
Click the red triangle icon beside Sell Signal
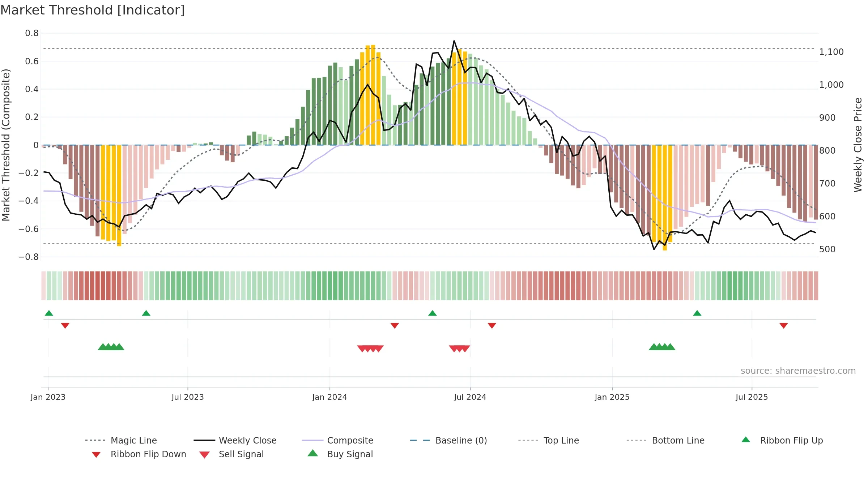coord(204,455)
